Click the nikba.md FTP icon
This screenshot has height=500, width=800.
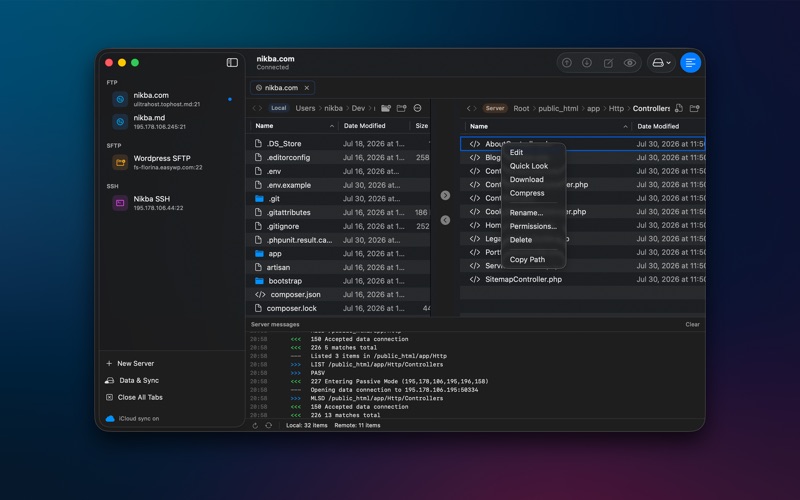click(x=120, y=121)
